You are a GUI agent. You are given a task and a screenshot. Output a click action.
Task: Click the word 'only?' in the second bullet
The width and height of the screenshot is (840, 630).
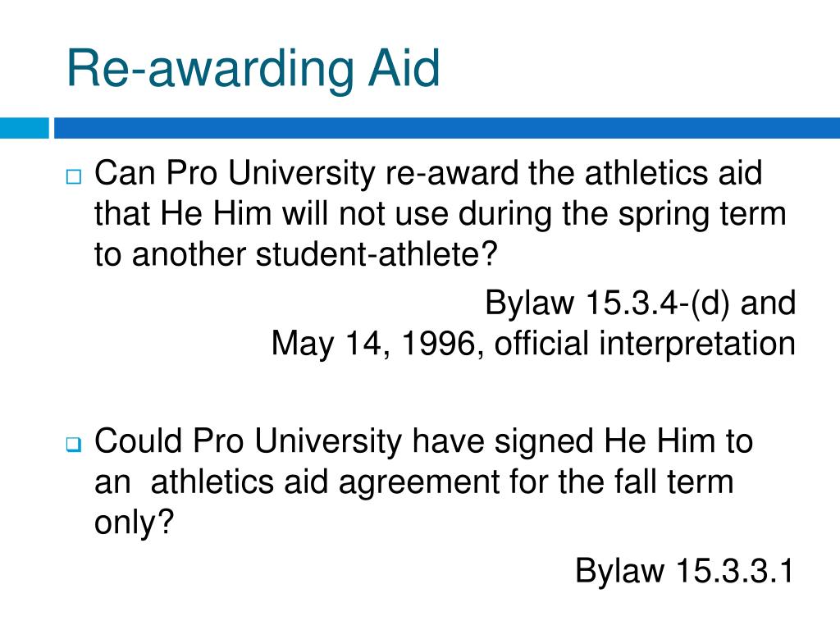pos(135,522)
